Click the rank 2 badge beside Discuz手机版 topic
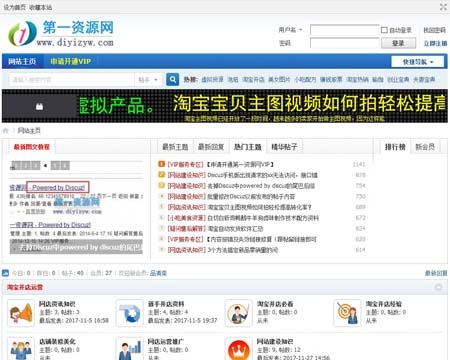Image resolution: width=450 pixels, height=360 pixels. [x=162, y=175]
